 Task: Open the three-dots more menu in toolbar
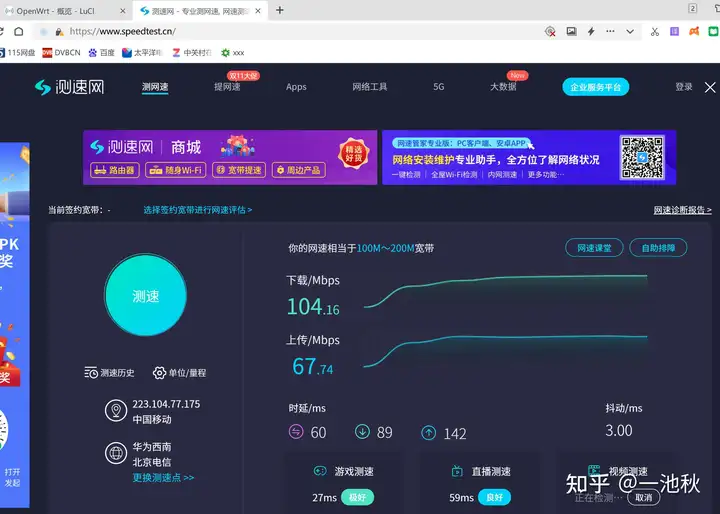(x=610, y=31)
